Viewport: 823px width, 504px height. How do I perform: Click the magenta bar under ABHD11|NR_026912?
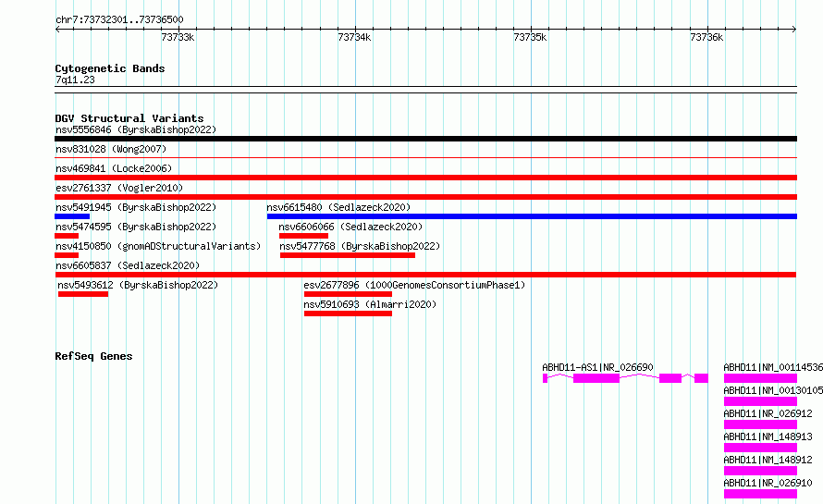click(x=760, y=424)
